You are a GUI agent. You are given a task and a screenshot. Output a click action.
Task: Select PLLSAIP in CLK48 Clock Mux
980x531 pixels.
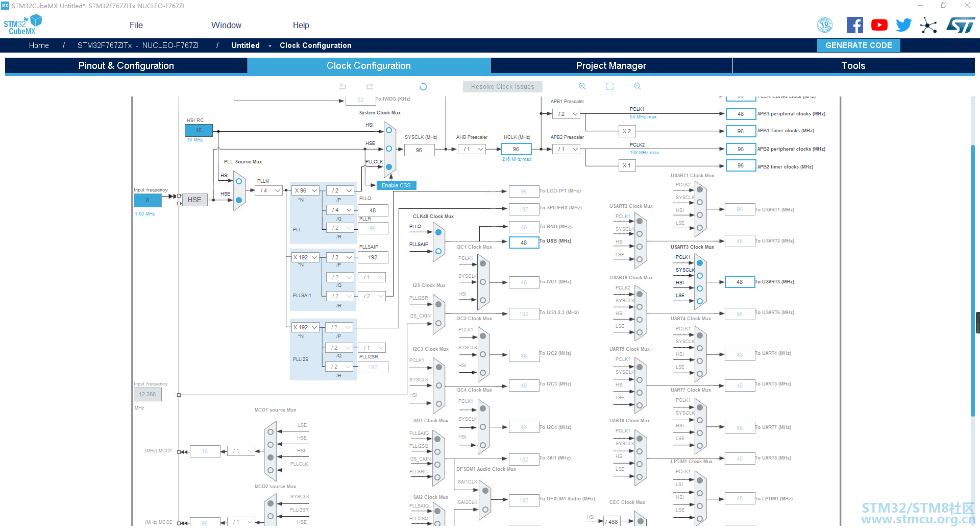click(438, 251)
